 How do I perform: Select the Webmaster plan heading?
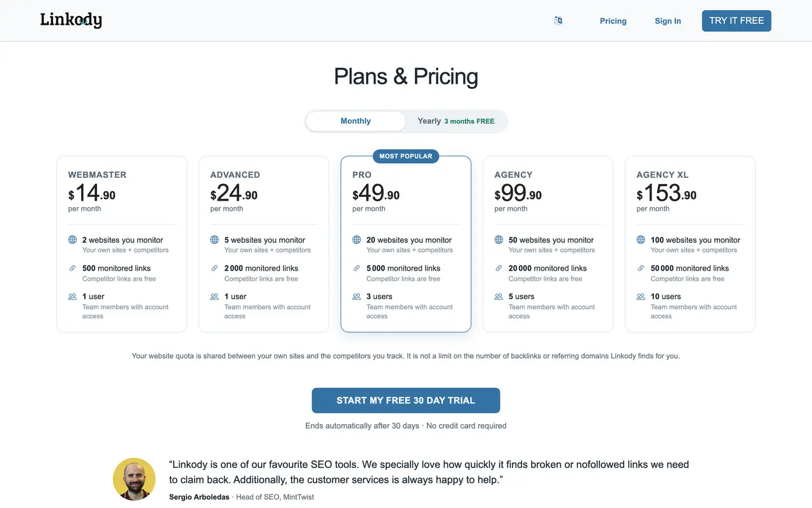tap(97, 175)
